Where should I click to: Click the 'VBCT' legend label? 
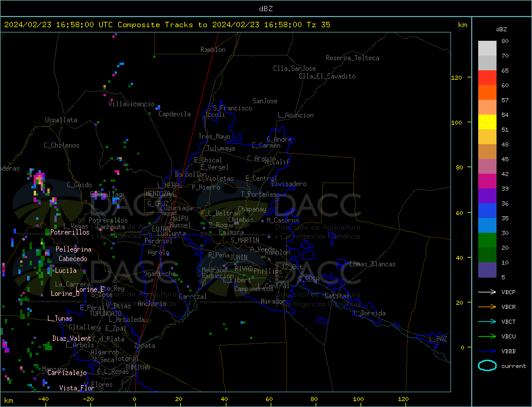coord(508,321)
